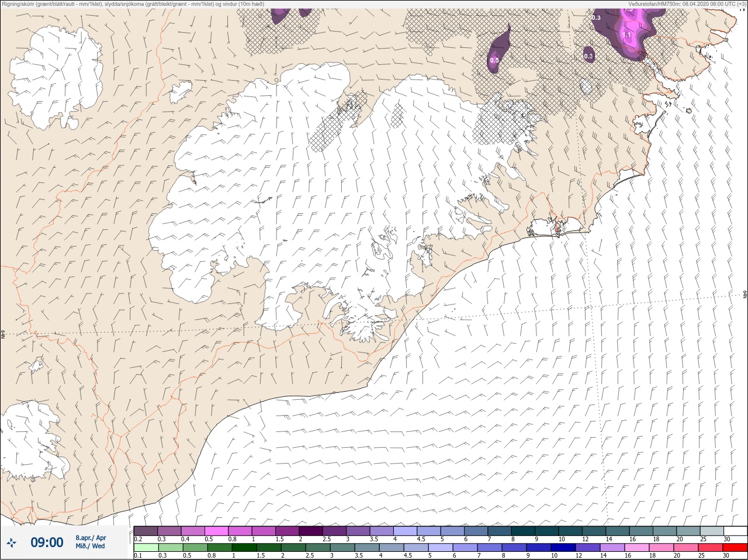Click the '8.apr./ Apr' date text
The image size is (748, 560).
tap(91, 538)
